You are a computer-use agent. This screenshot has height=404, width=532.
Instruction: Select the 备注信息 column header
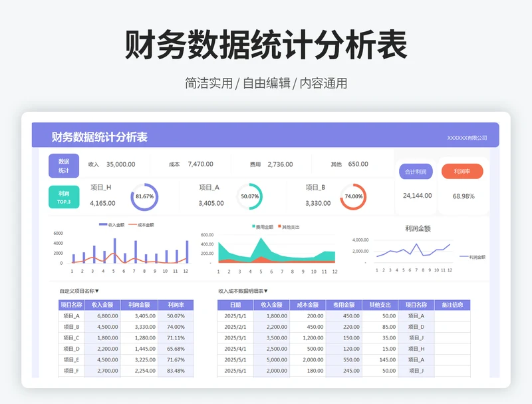(x=452, y=305)
